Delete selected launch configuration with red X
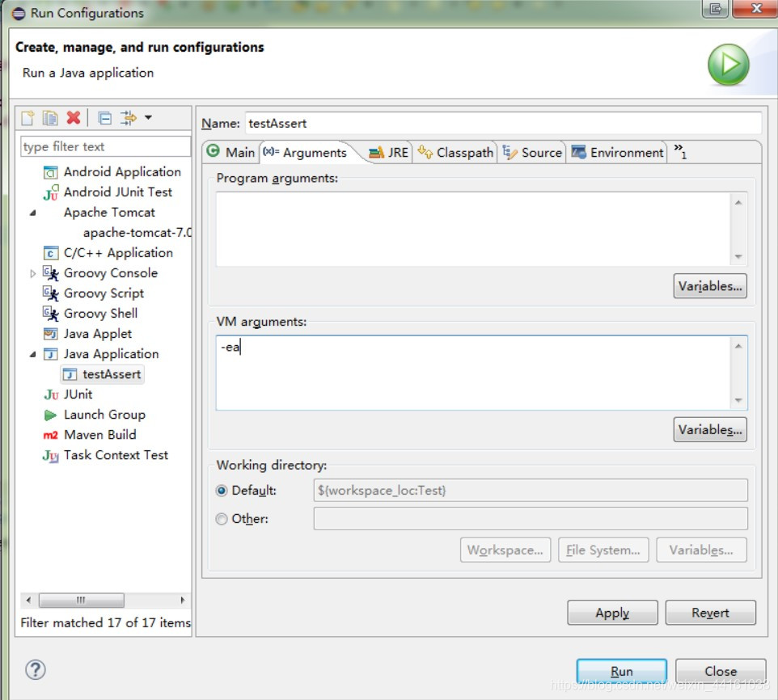The height and width of the screenshot is (700, 778). (74, 118)
